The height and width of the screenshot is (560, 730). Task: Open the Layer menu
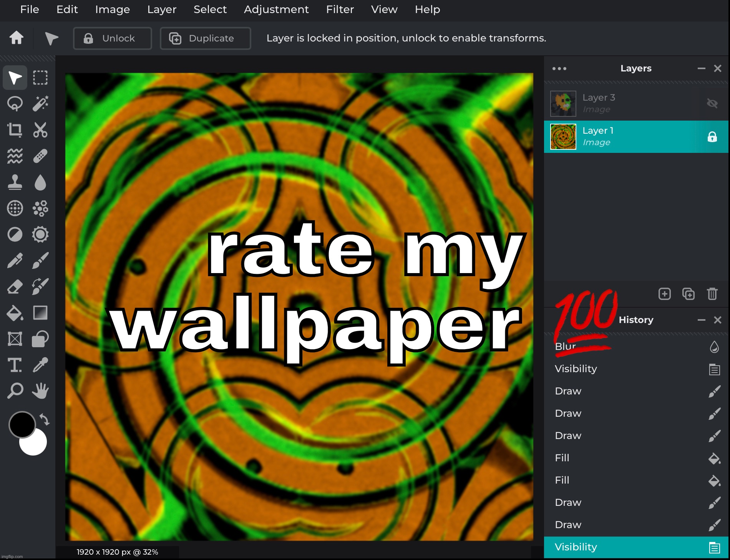[162, 9]
